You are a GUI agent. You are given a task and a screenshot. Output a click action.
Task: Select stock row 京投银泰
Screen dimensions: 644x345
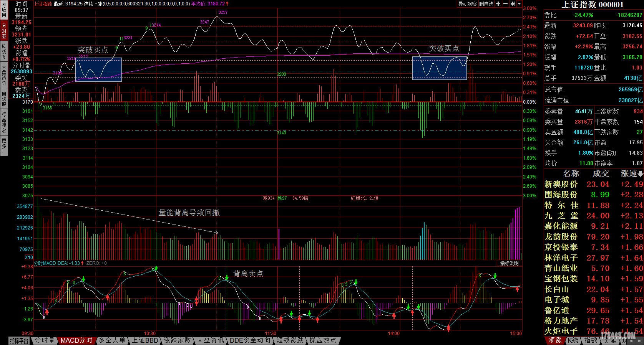[594, 247]
